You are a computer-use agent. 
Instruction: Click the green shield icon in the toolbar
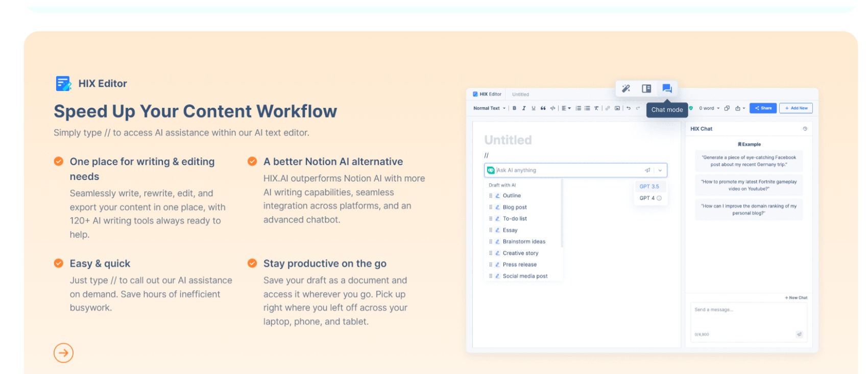(x=691, y=108)
